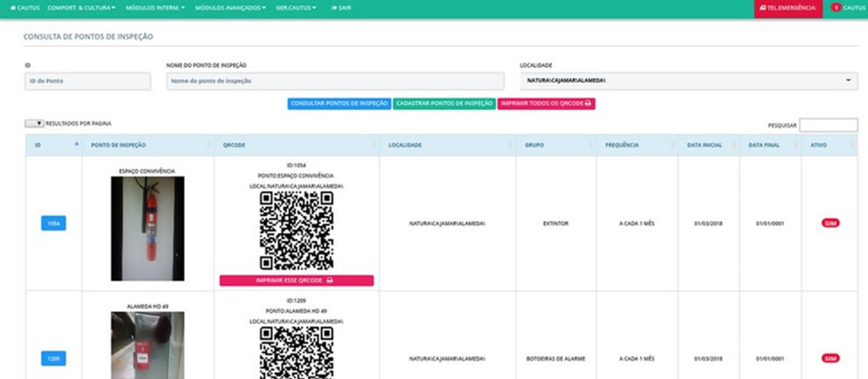Click the ID:1209 label above QR code
Viewport: 868px width, 379px height.
coord(296,301)
